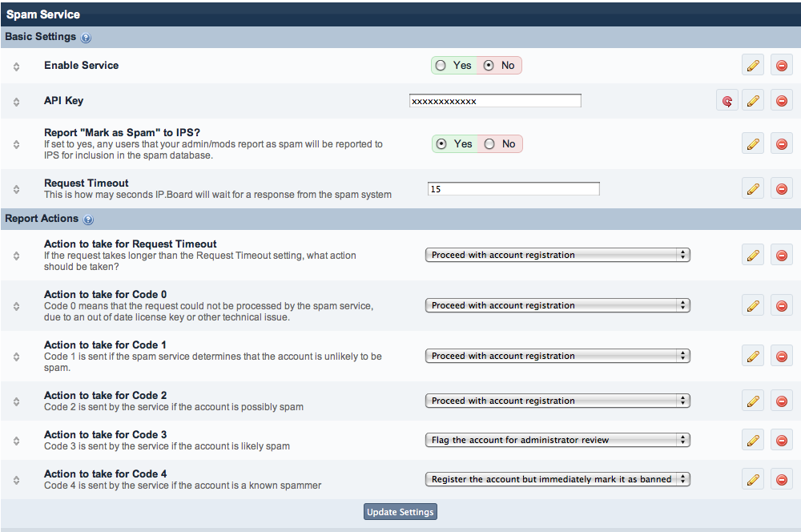Click the Update Settings button
Image resolution: width=801 pixels, height=532 pixels.
pos(400,512)
